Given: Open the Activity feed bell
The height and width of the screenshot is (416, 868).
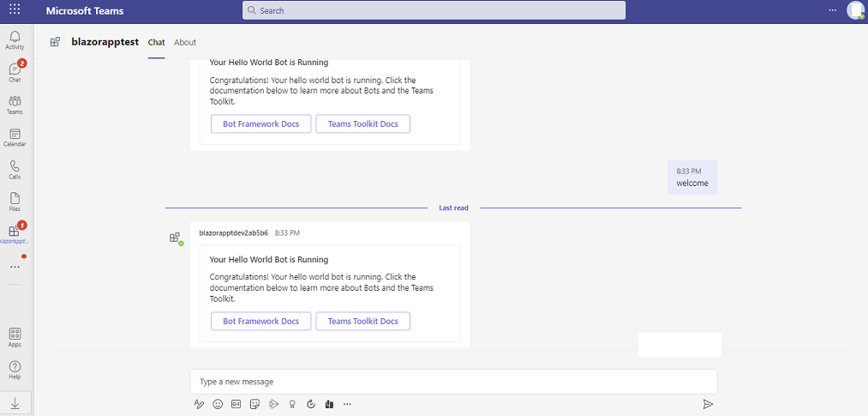Looking at the screenshot, I should [x=15, y=39].
